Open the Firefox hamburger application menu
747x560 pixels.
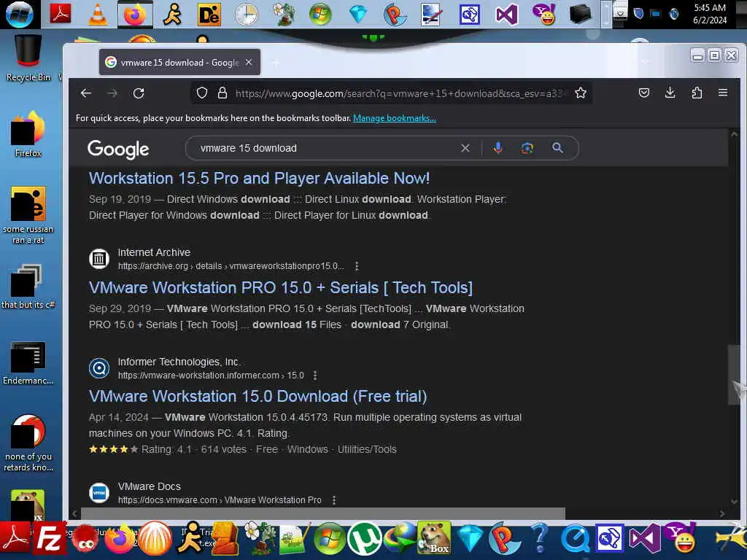pos(723,93)
